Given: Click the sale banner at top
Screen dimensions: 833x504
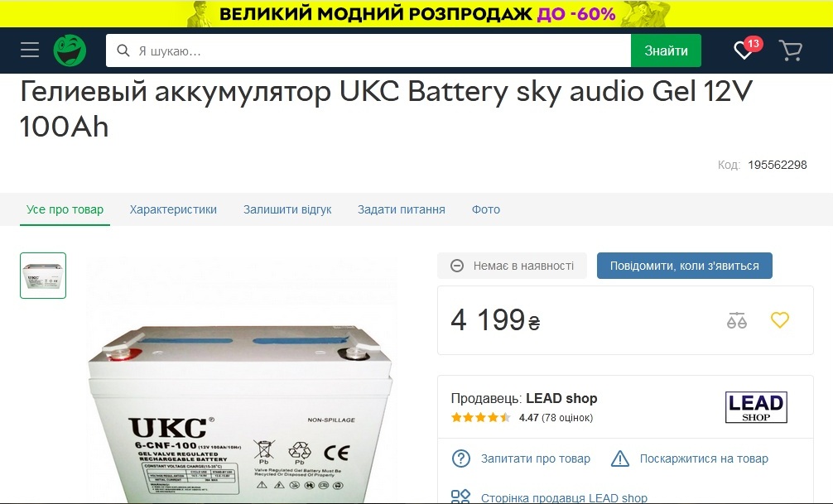Looking at the screenshot, I should [416, 13].
